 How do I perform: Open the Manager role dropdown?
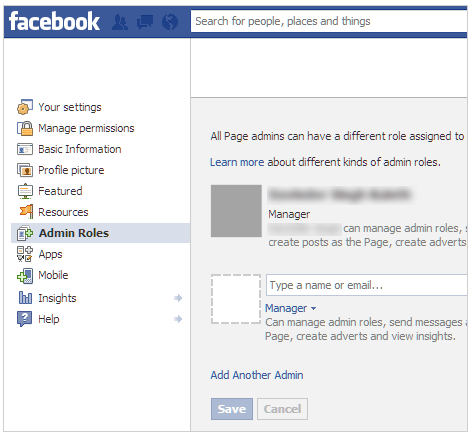(290, 308)
